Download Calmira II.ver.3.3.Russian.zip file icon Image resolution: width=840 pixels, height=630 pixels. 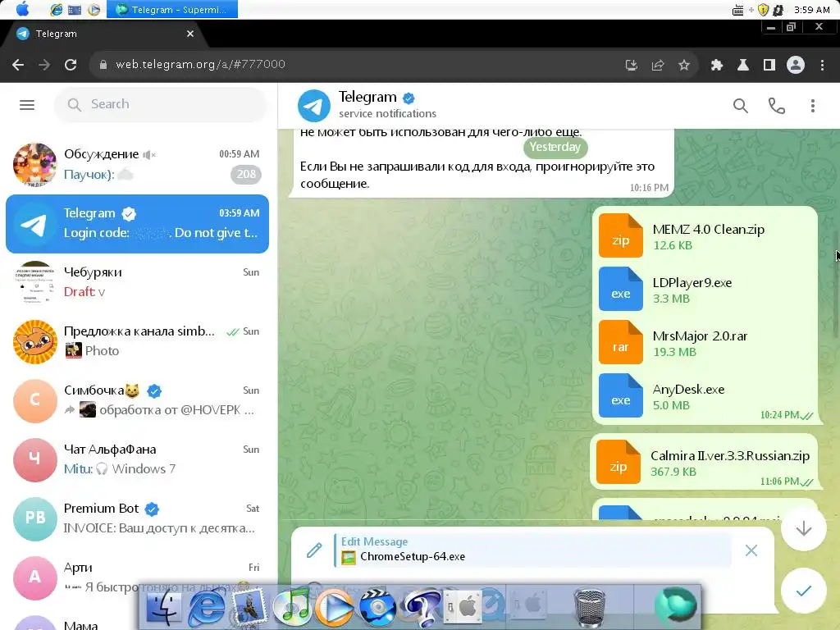click(619, 462)
